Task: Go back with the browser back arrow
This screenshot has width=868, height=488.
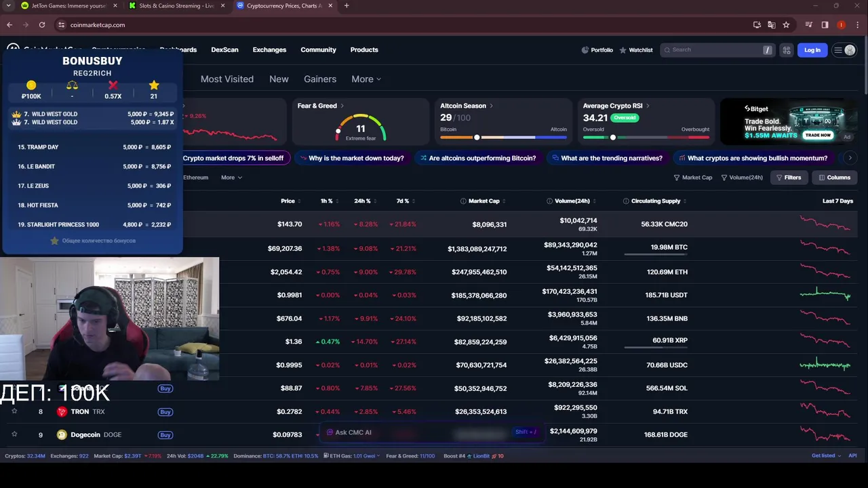Action: click(x=9, y=24)
